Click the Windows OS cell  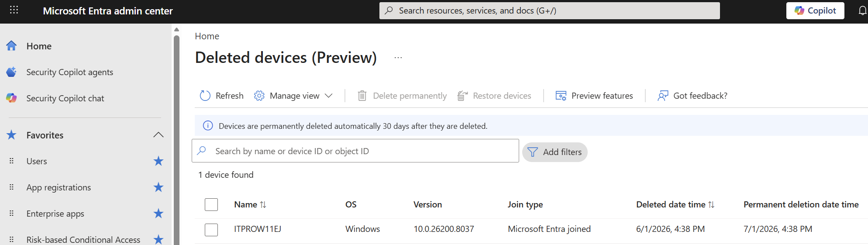point(362,229)
